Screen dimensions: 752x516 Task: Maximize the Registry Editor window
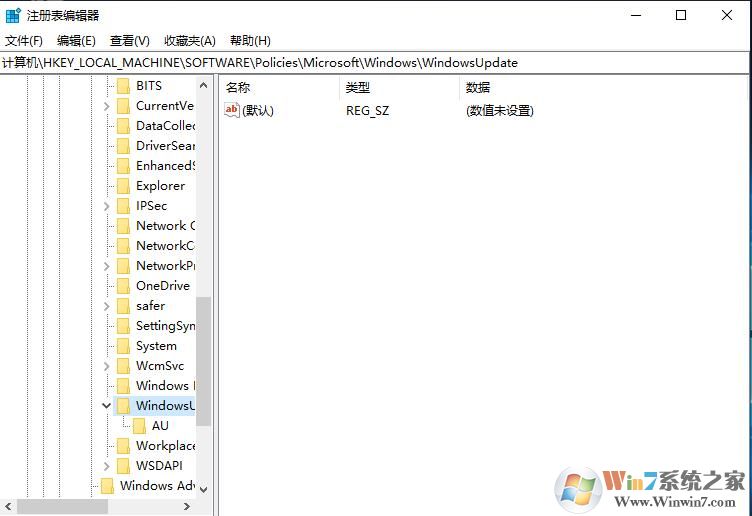click(681, 15)
